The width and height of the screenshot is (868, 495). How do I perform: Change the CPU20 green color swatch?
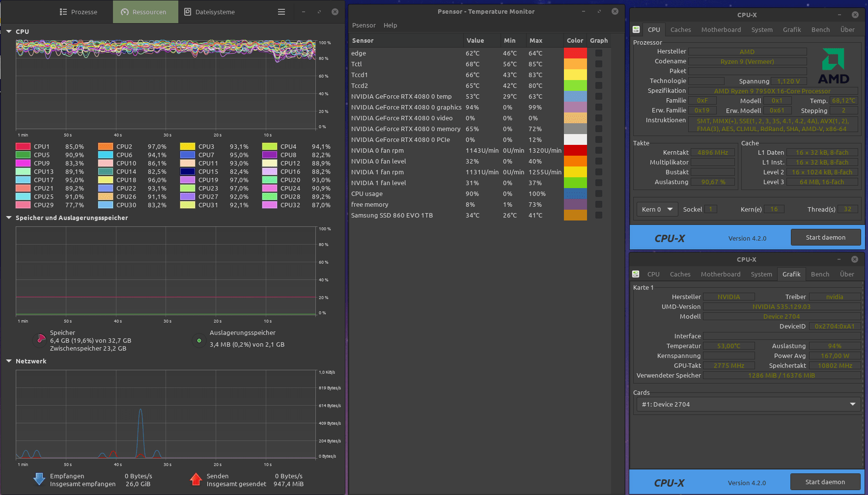click(270, 180)
